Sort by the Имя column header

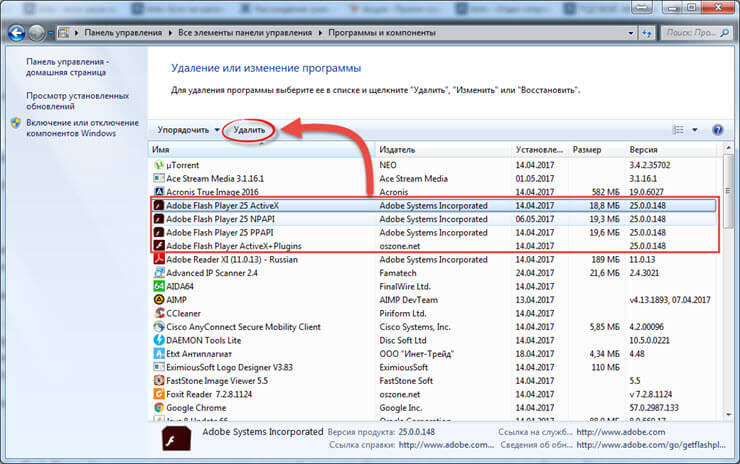262,150
